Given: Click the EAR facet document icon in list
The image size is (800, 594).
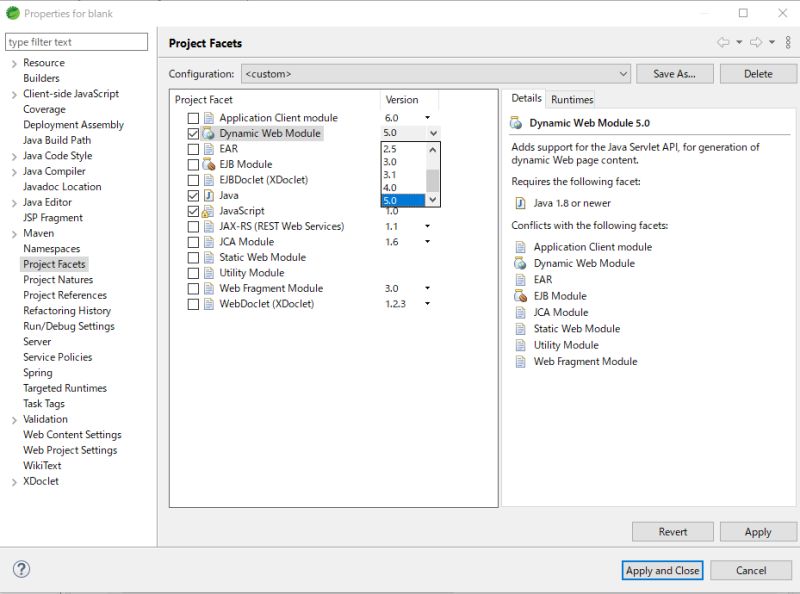Looking at the screenshot, I should tap(208, 149).
